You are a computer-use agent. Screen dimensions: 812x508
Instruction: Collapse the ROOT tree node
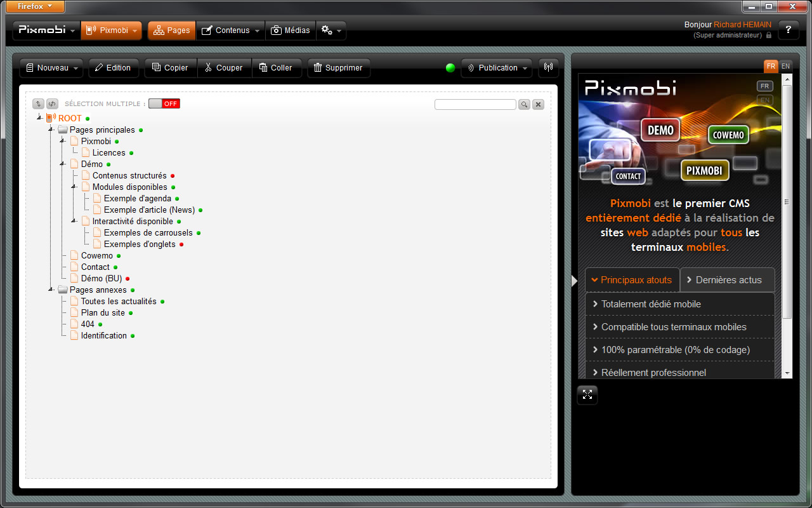39,117
